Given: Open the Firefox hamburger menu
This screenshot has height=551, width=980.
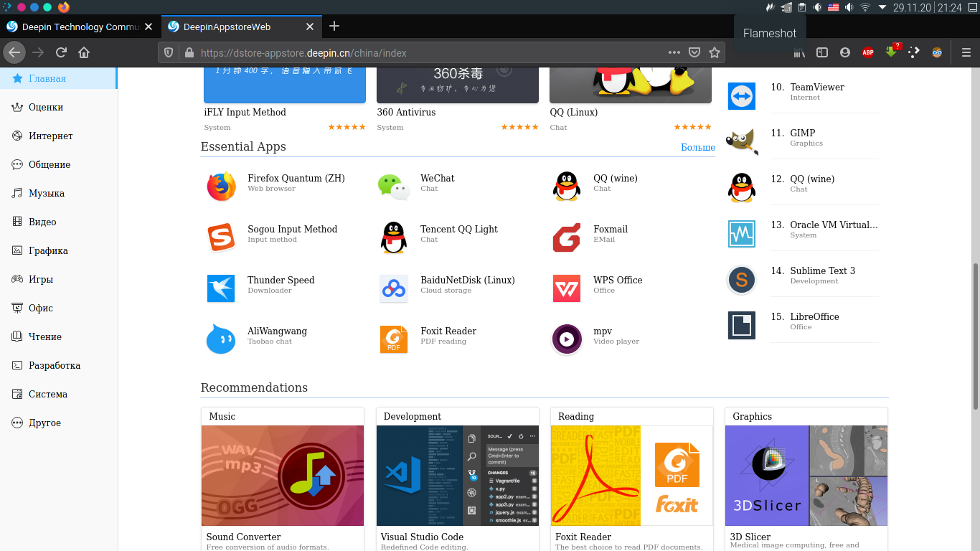Looking at the screenshot, I should click(966, 52).
